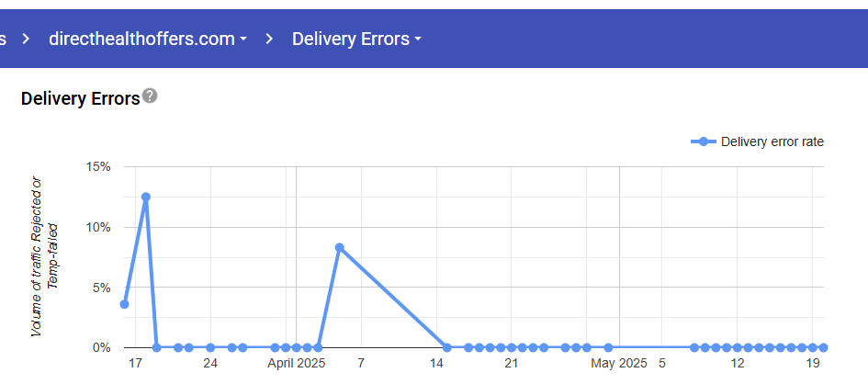Viewport: 868px width, 384px height.
Task: Click the chevron separator before Delivery Errors breadcrumb
Action: coord(270,40)
